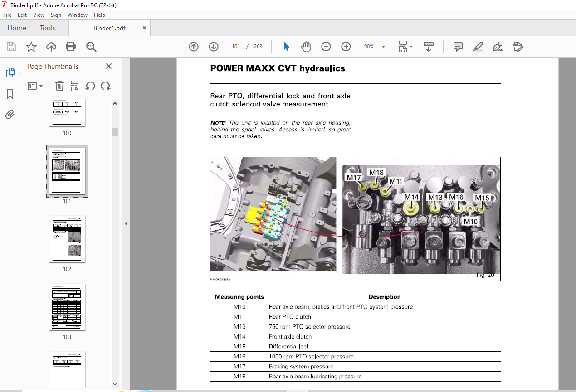Click the insert pages icon in thumbnails panel

75,86
